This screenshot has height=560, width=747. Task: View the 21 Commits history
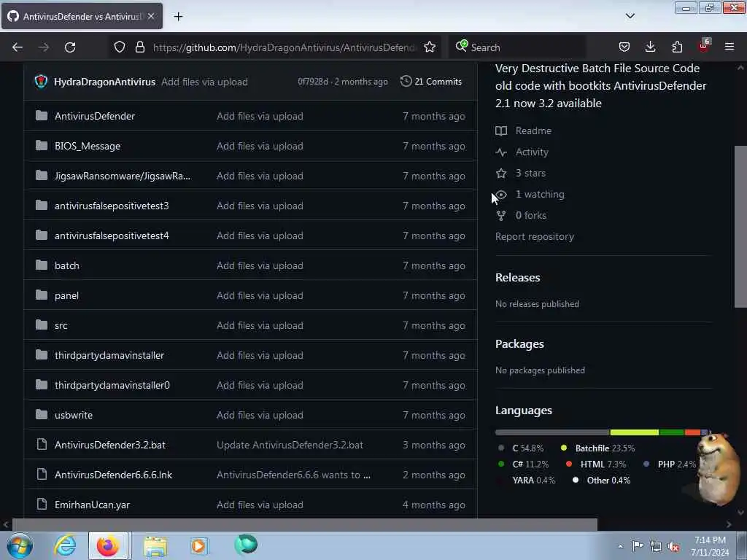(x=431, y=82)
